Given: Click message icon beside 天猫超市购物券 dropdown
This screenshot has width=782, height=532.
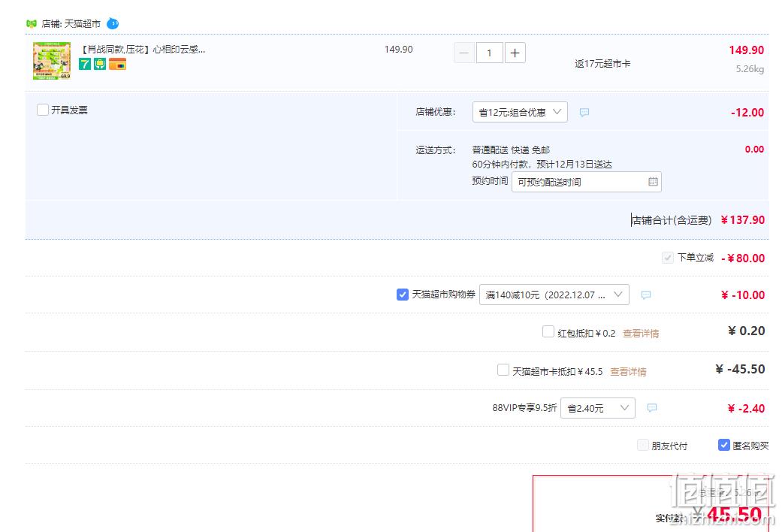Looking at the screenshot, I should 646,295.
